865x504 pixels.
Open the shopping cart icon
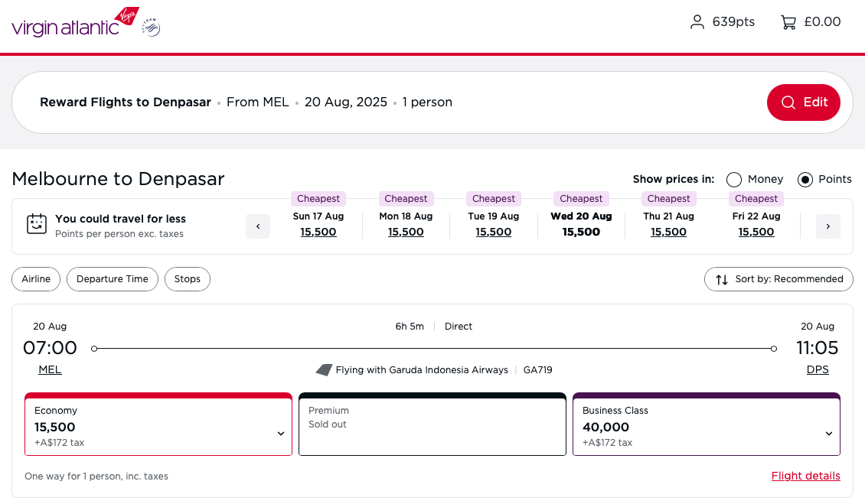pyautogui.click(x=788, y=22)
